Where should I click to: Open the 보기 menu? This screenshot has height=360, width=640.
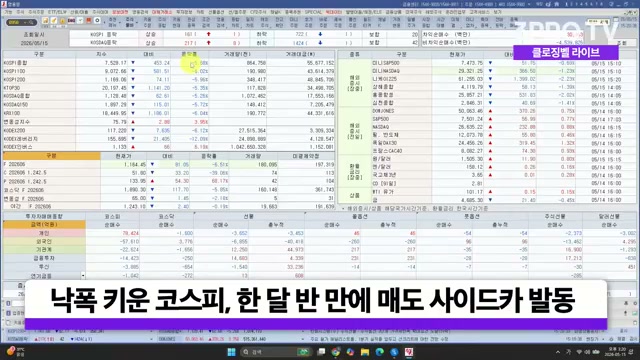pos(498,12)
